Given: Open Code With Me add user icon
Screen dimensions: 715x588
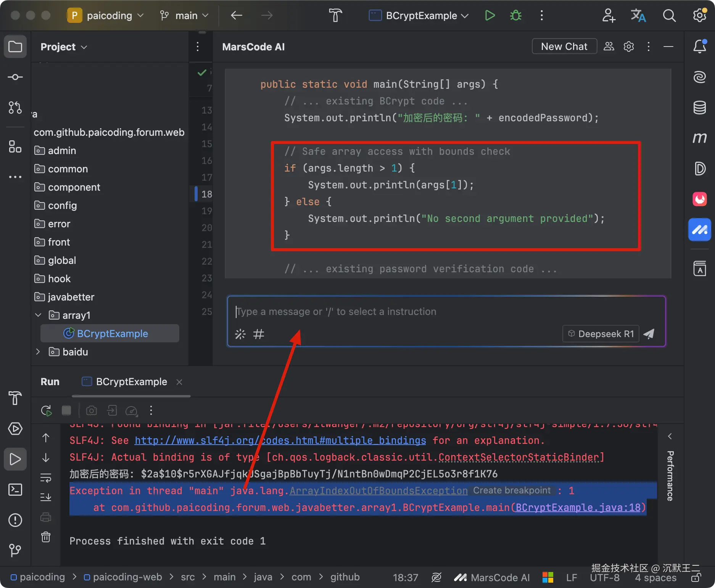Looking at the screenshot, I should click(x=609, y=16).
